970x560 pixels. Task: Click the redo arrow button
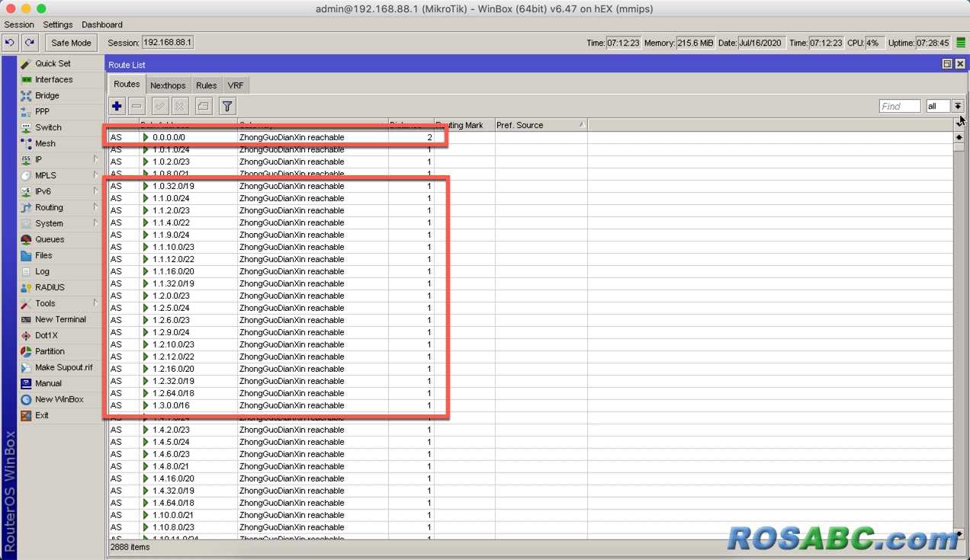click(29, 43)
